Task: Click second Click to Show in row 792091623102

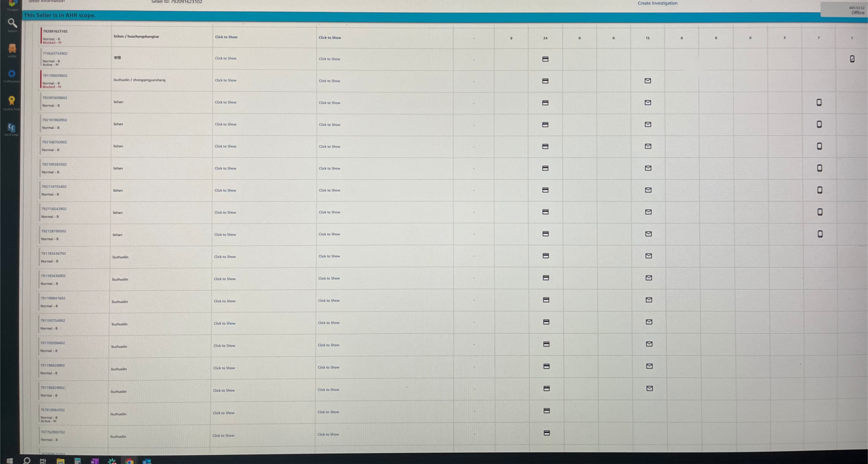Action: (x=330, y=38)
